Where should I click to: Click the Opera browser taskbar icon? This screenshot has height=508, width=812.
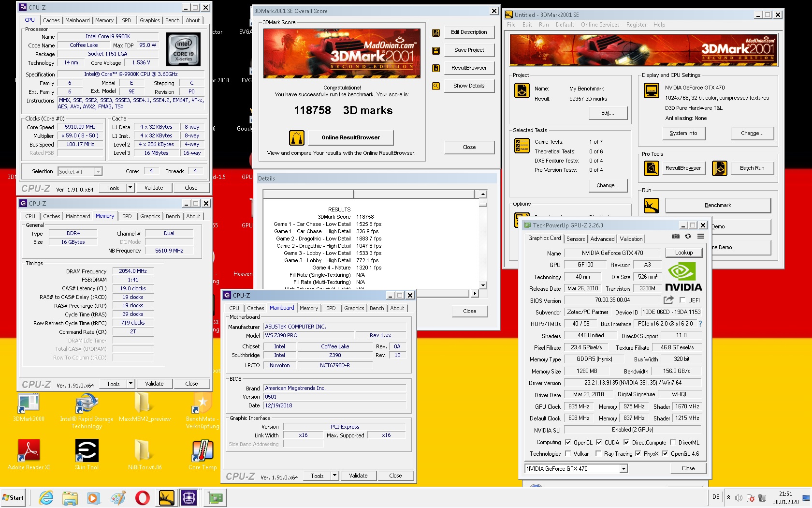click(142, 498)
